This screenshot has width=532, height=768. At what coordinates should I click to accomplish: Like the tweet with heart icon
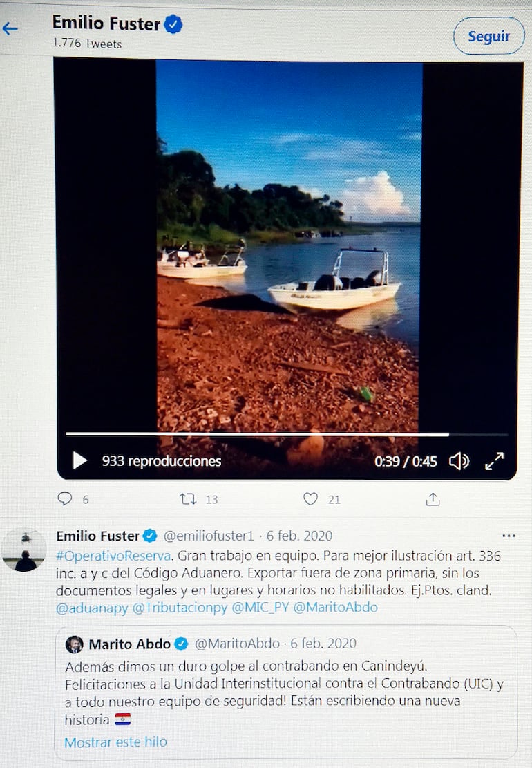(x=311, y=498)
